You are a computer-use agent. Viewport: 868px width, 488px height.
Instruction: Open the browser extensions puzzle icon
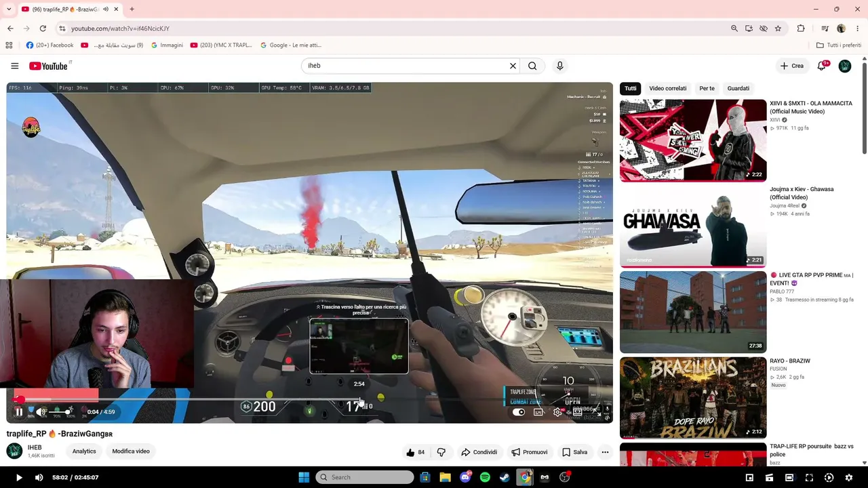801,28
